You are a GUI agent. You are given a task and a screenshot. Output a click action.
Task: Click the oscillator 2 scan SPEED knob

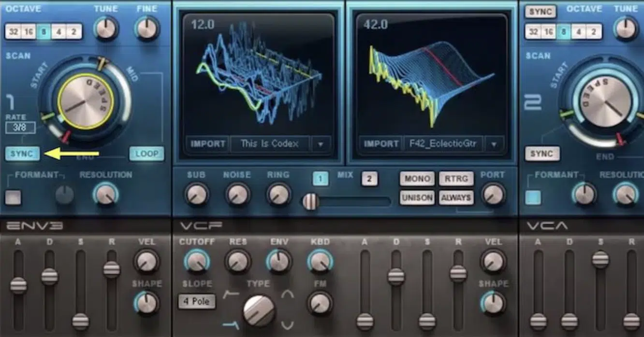(605, 102)
